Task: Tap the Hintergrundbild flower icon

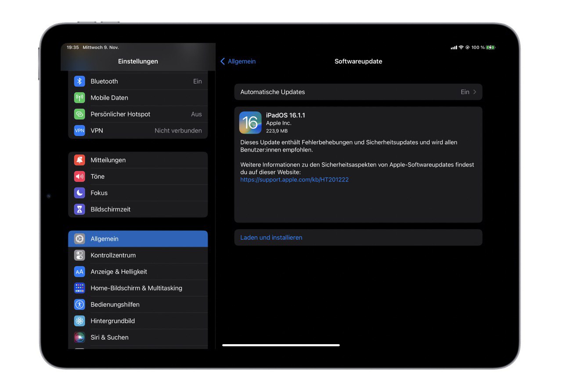Action: click(x=79, y=321)
